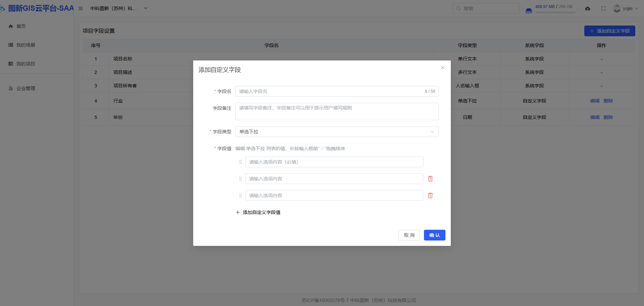
Task: Toggle fullscreen mode icon
Action: point(603,8)
